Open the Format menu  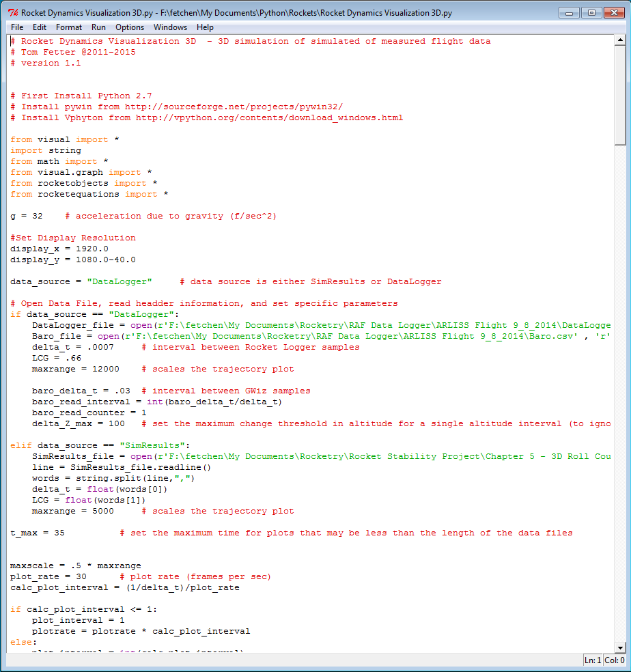coord(69,27)
